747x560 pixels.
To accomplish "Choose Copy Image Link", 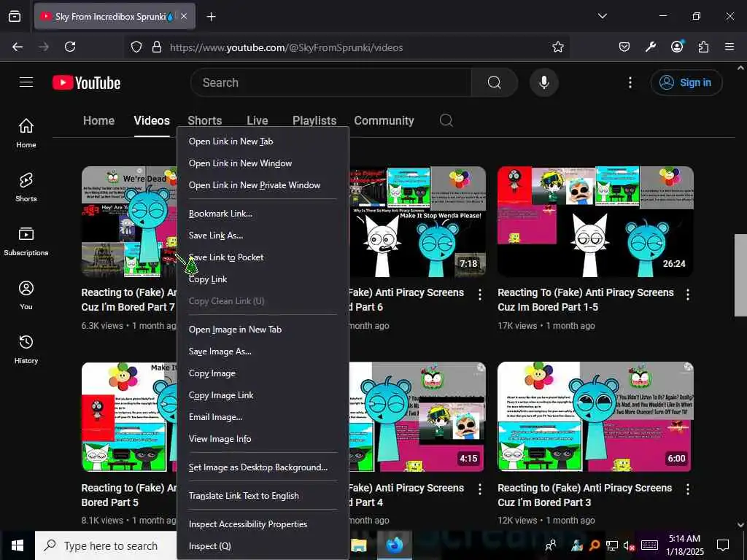I will (x=263, y=395).
